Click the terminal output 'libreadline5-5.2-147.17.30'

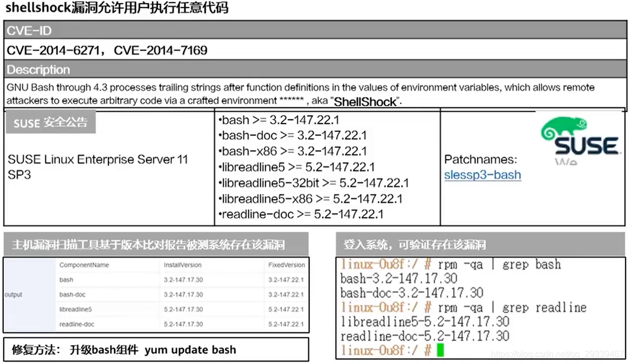[425, 321]
